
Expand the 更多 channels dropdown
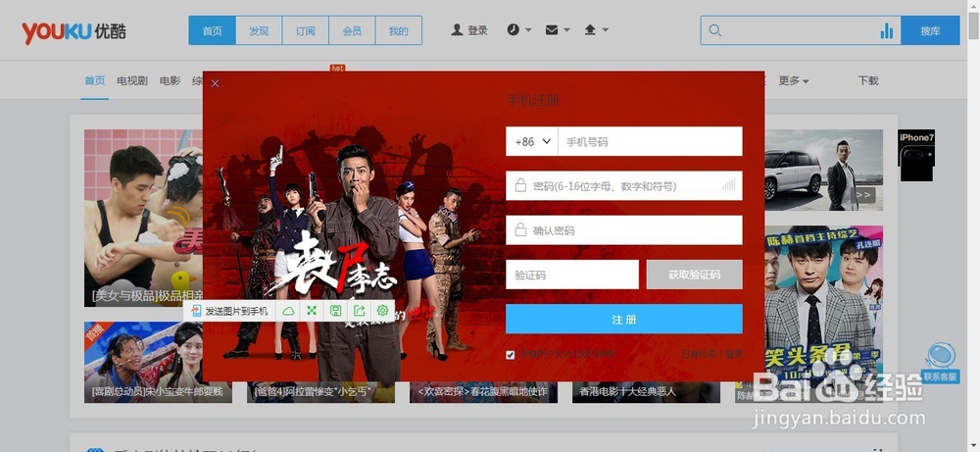click(794, 80)
